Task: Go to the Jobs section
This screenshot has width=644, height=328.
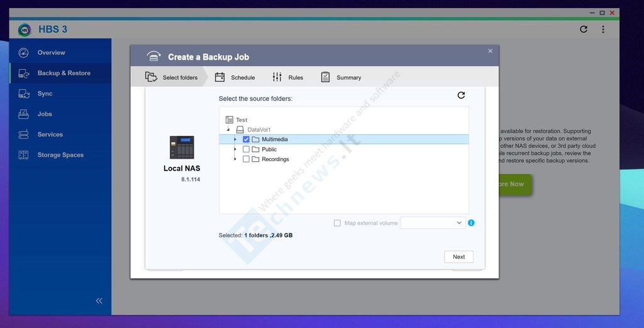Action: 60,114
